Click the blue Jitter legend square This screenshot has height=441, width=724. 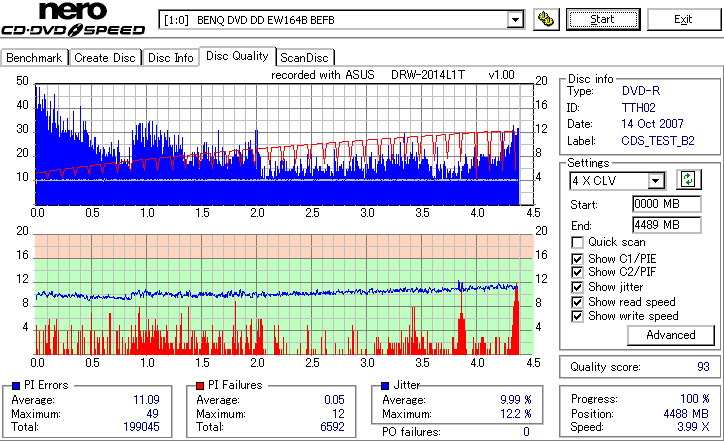(x=385, y=386)
